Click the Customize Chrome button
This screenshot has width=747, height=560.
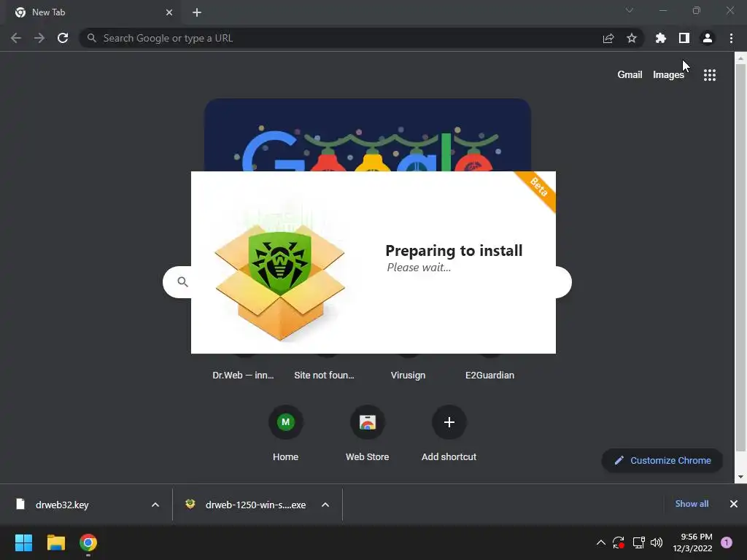coord(662,461)
